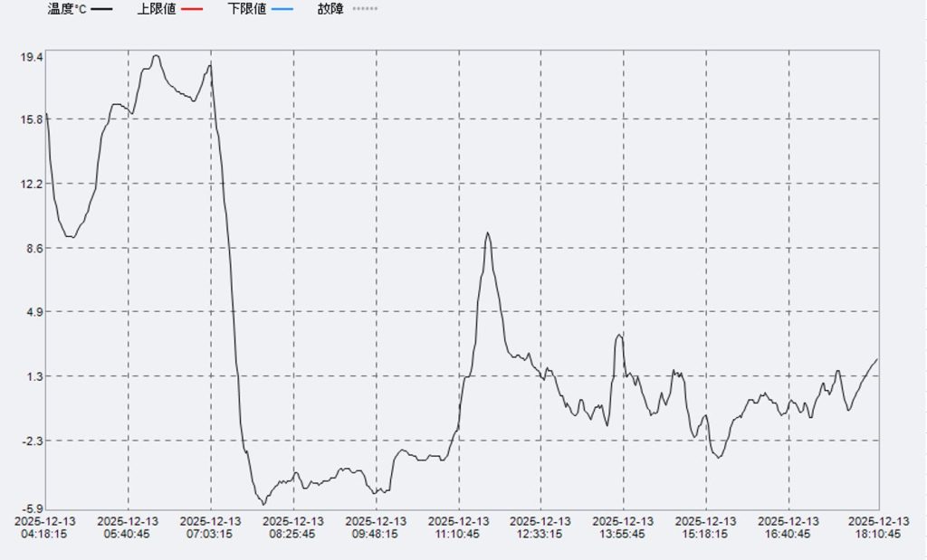Select the 8.6 y-axis value
This screenshot has height=560, width=927.
coord(33,248)
